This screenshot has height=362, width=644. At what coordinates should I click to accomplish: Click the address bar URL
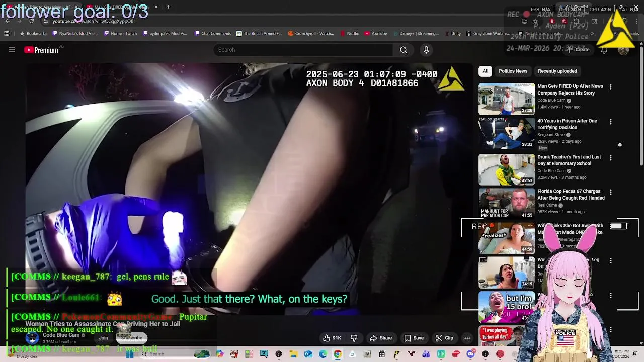point(93,21)
